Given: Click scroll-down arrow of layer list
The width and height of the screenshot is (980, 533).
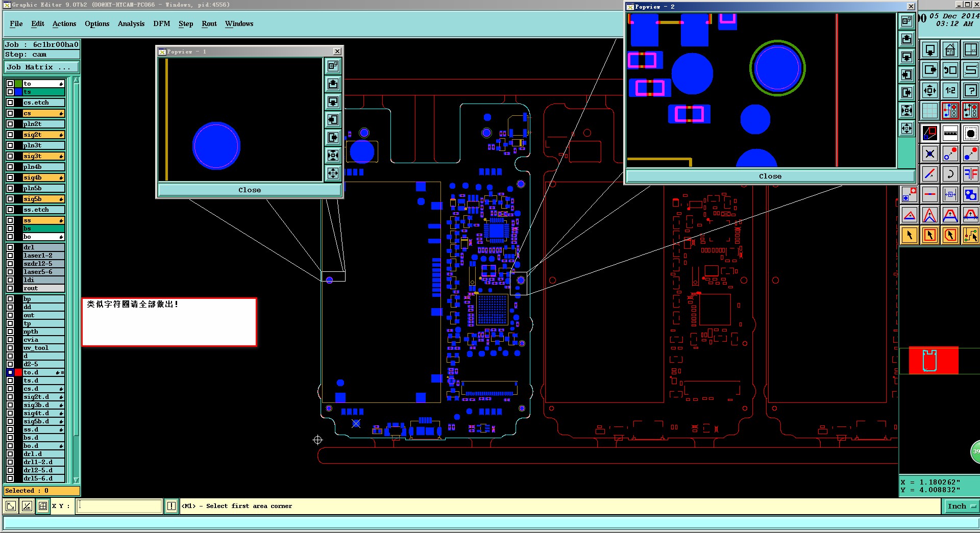Looking at the screenshot, I should coord(76,480).
